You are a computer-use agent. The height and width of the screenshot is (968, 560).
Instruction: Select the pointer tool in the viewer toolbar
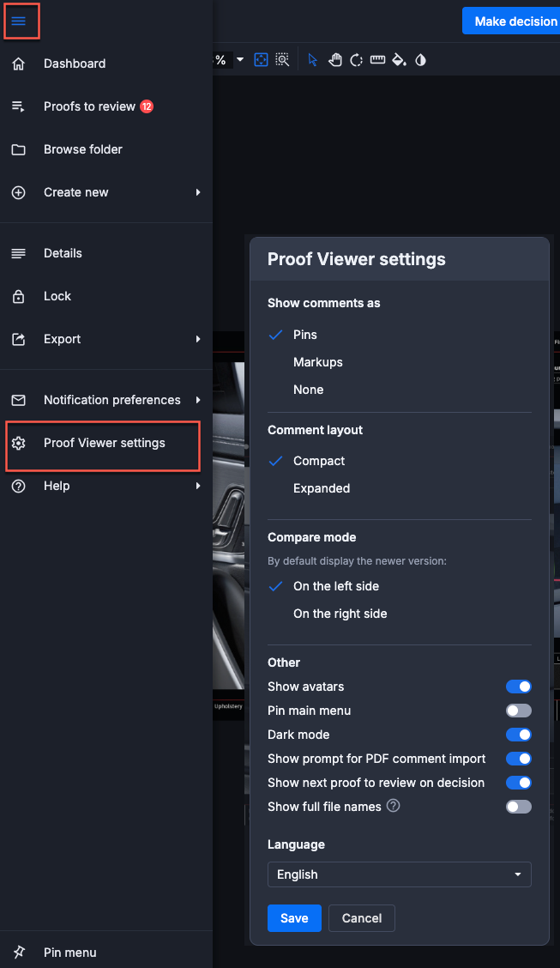coord(312,60)
